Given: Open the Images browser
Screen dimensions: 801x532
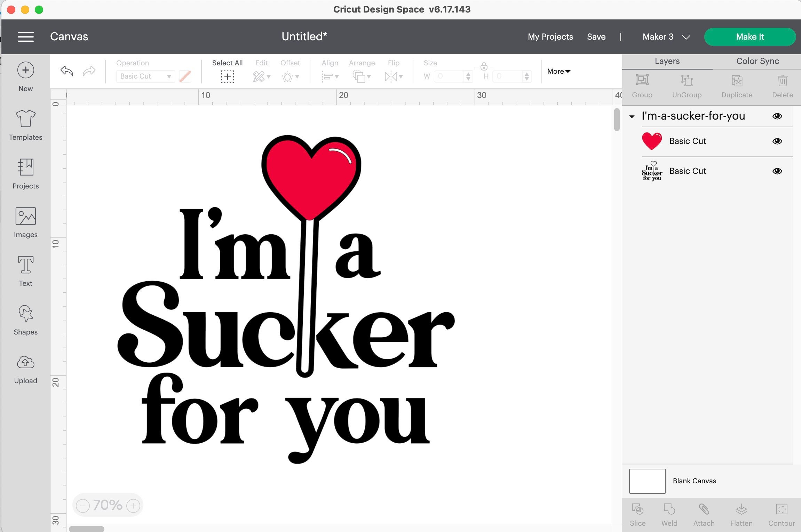Looking at the screenshot, I should pyautogui.click(x=25, y=221).
